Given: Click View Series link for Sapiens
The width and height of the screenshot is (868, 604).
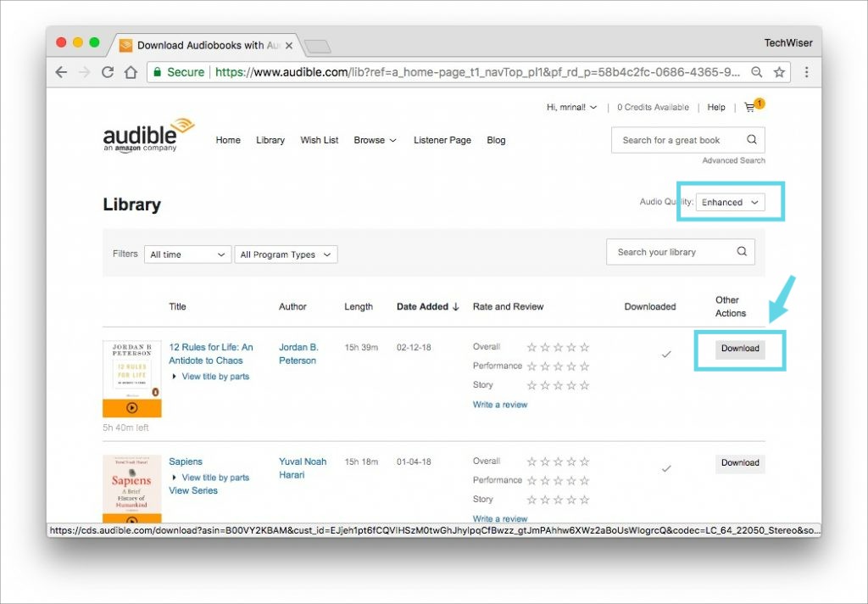Looking at the screenshot, I should click(x=193, y=490).
